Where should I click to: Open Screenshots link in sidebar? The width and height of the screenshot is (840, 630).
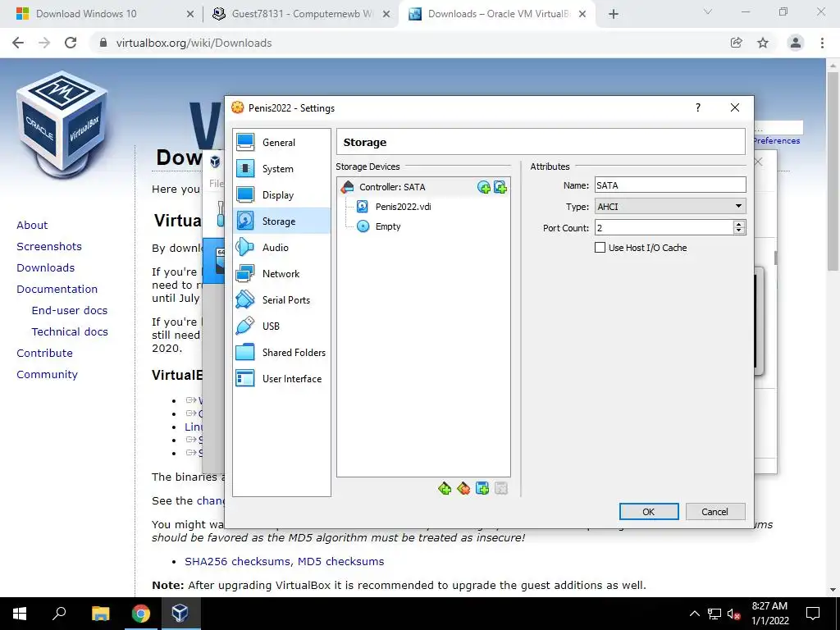[x=49, y=246]
